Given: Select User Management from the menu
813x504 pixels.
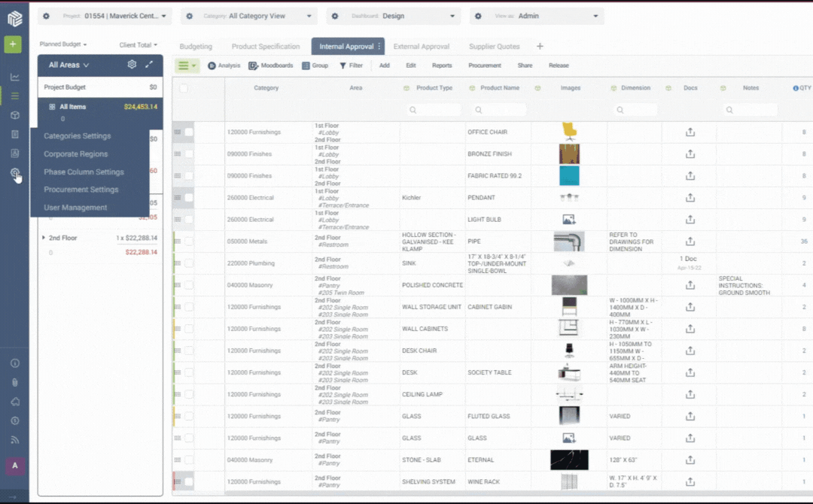Looking at the screenshot, I should (x=75, y=207).
